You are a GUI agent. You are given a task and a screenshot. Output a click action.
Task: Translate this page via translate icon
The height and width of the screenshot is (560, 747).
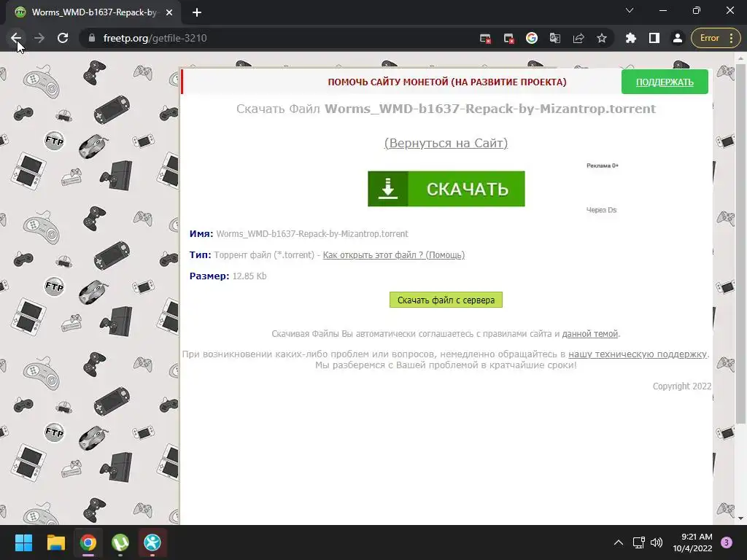coord(555,38)
